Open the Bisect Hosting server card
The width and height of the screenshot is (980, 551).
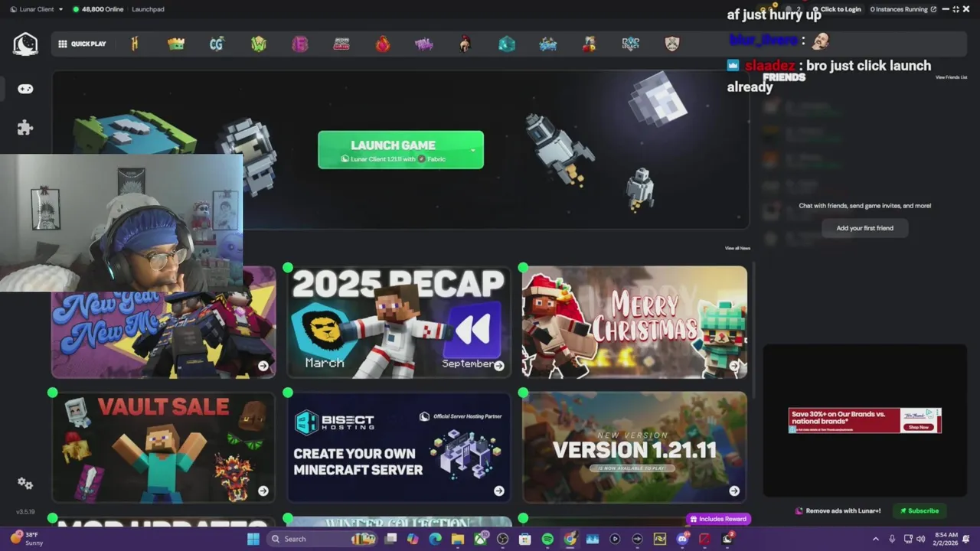(399, 448)
